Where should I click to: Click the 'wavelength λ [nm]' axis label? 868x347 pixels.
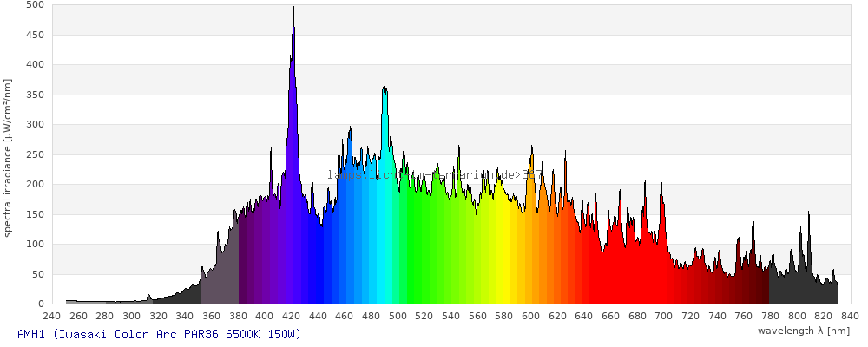click(805, 331)
